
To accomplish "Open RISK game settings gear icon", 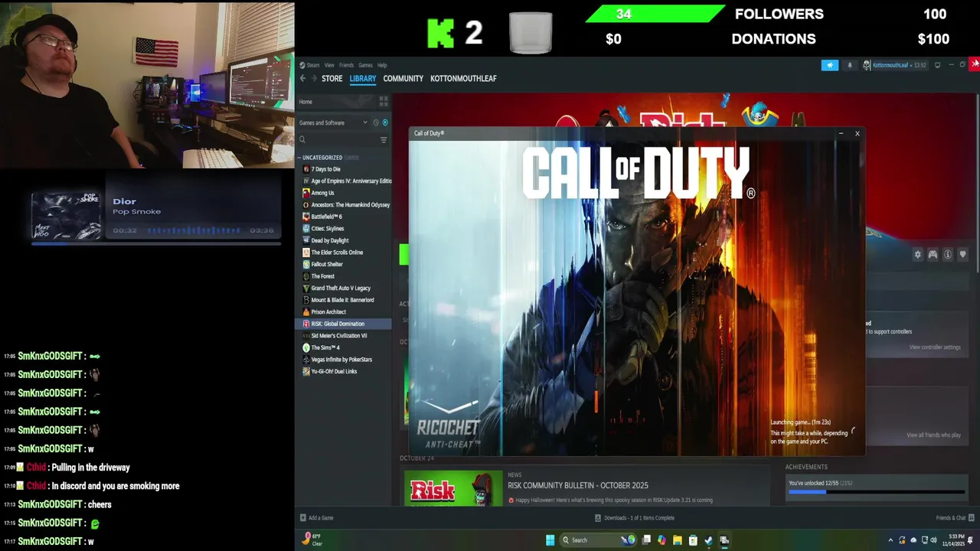I will (x=918, y=255).
